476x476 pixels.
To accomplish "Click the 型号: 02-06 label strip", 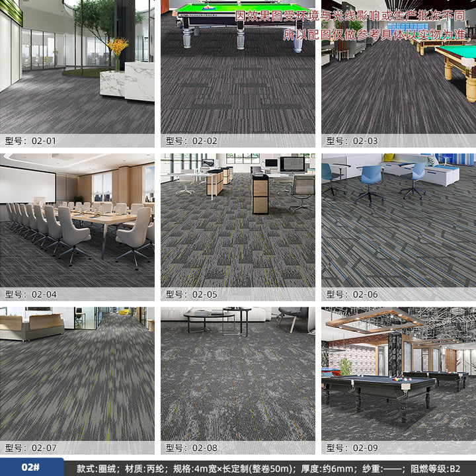I will (x=352, y=294).
